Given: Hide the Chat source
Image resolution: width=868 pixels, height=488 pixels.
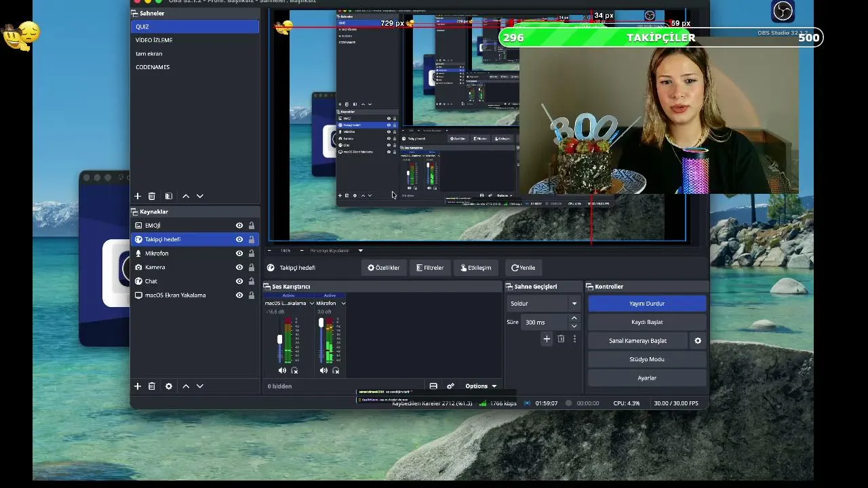Looking at the screenshot, I should click(x=239, y=281).
